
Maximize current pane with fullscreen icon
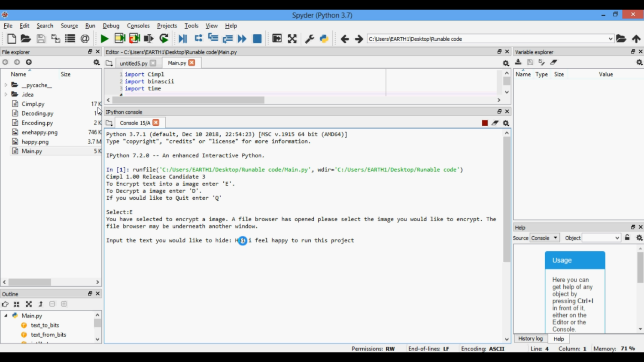(x=292, y=39)
